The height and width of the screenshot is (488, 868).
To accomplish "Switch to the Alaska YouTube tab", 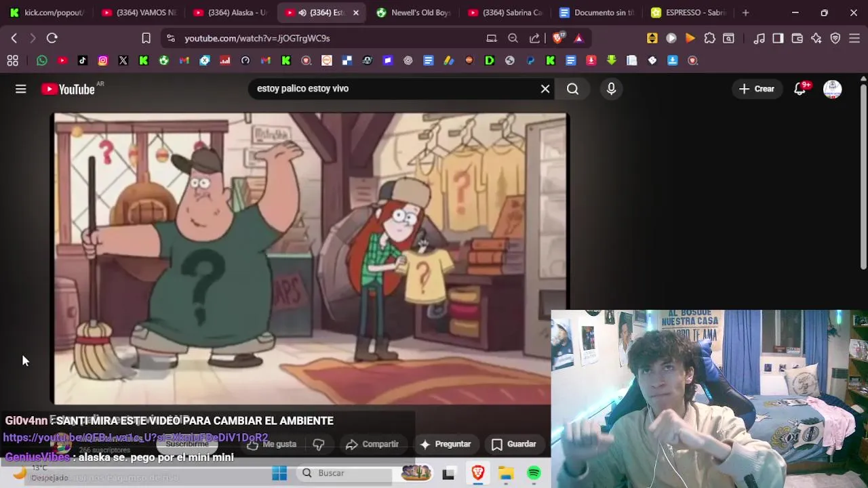I will coord(231,12).
